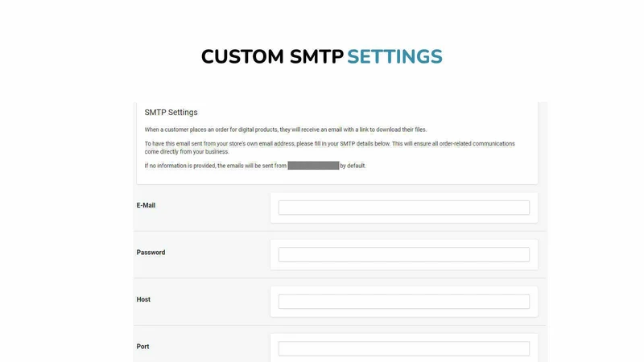Select the Host field label
The image size is (644, 362).
[x=143, y=299]
